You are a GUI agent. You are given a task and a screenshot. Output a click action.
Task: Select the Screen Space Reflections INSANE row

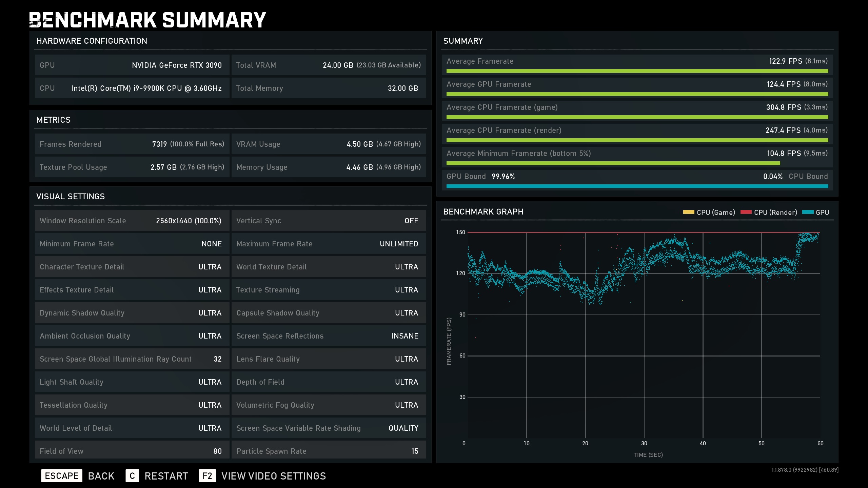328,336
